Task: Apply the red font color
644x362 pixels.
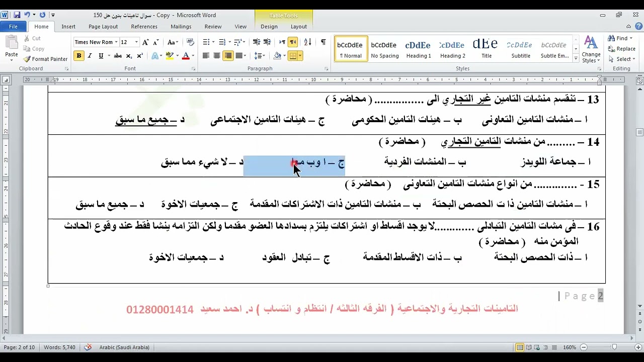Action: [x=186, y=56]
